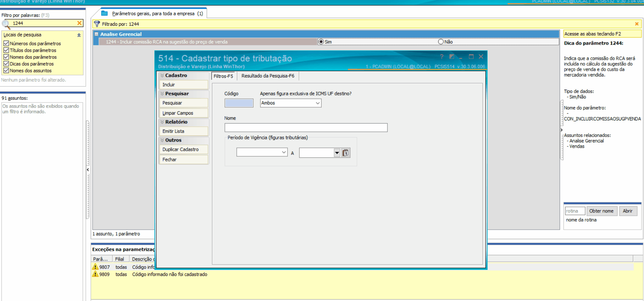Focus the rotina input field
Image resolution: width=644 pixels, height=301 pixels.
coord(575,211)
